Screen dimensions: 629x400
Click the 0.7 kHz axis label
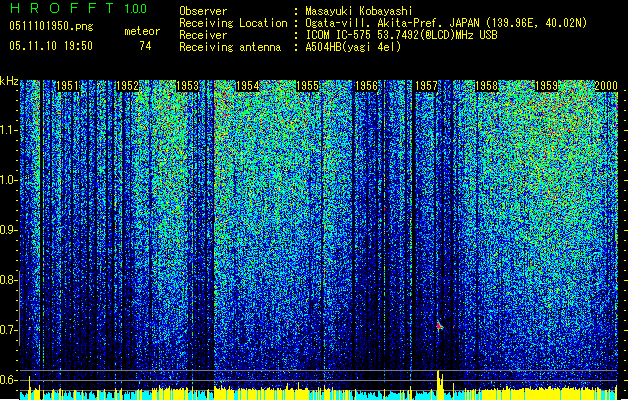click(x=8, y=330)
